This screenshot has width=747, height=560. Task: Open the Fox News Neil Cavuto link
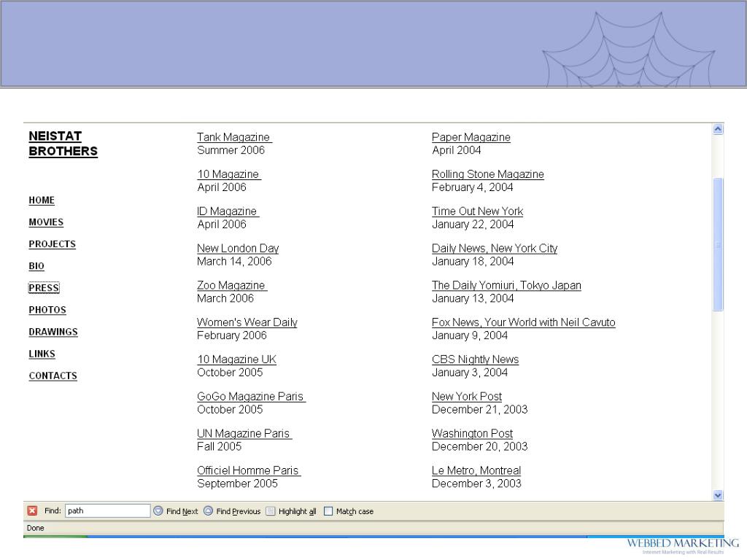click(523, 322)
